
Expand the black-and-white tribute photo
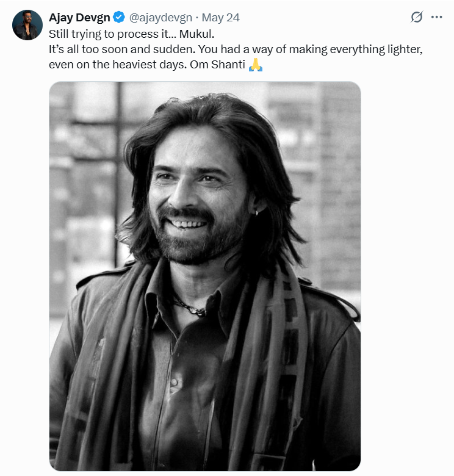[x=205, y=276]
